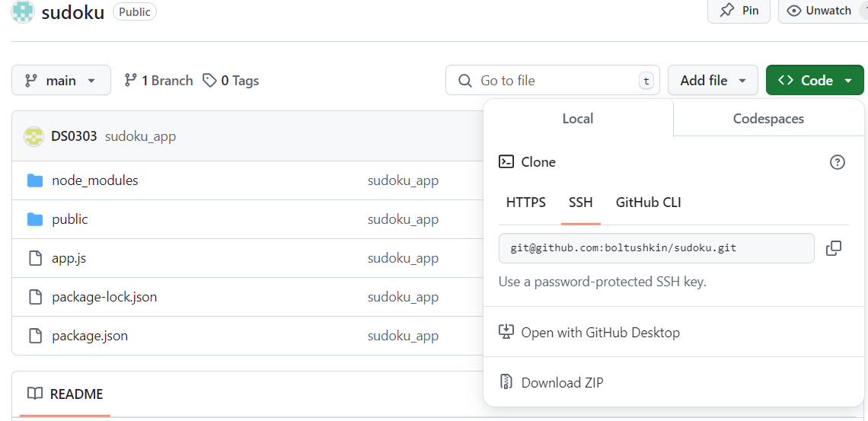Open the Add file dropdown
Image resolution: width=868 pixels, height=421 pixels.
point(713,81)
